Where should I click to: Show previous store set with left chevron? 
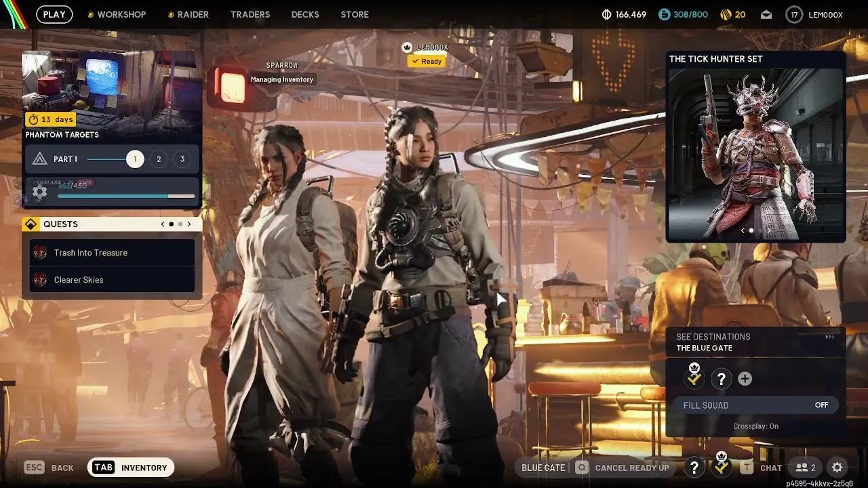coord(742,230)
